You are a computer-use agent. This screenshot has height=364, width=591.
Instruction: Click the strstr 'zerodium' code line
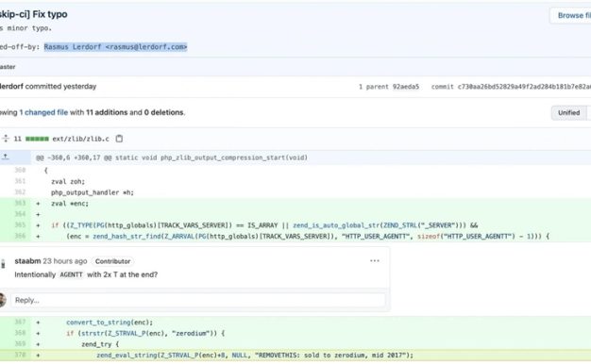point(145,333)
